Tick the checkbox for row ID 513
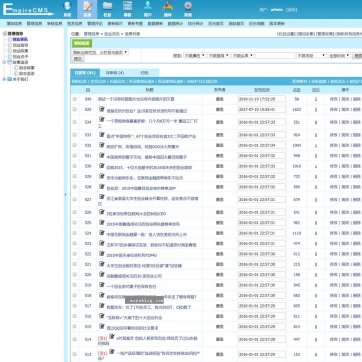The height and width of the screenshot is (362, 362). tap(75, 354)
